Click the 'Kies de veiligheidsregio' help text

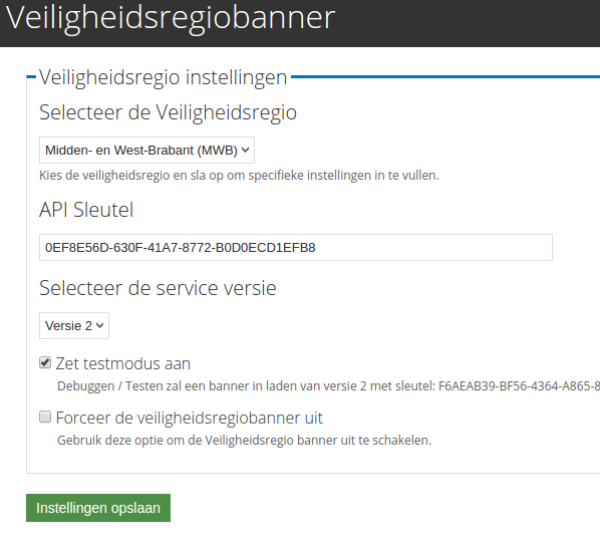coord(239,175)
